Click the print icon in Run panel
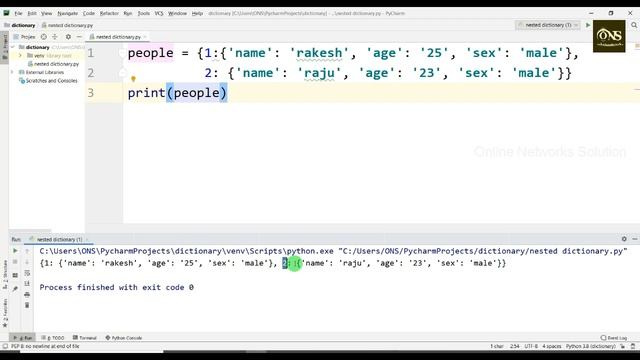Viewport: 640px width, 360px height. coord(27,294)
